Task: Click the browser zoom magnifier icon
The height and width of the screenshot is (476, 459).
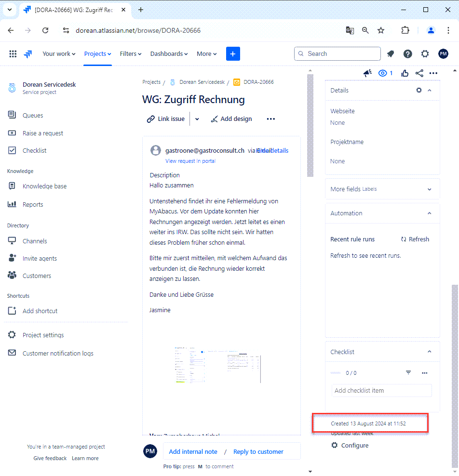Action: coord(365,30)
